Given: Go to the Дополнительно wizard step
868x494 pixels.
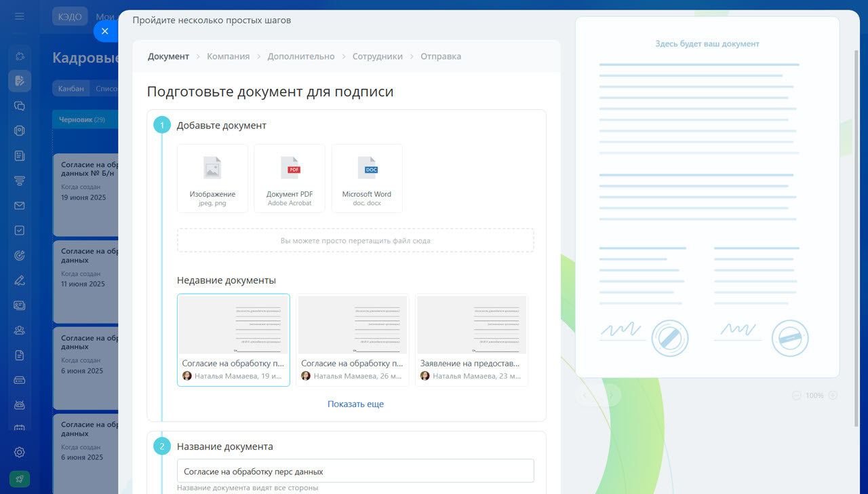Looking at the screenshot, I should (x=301, y=56).
